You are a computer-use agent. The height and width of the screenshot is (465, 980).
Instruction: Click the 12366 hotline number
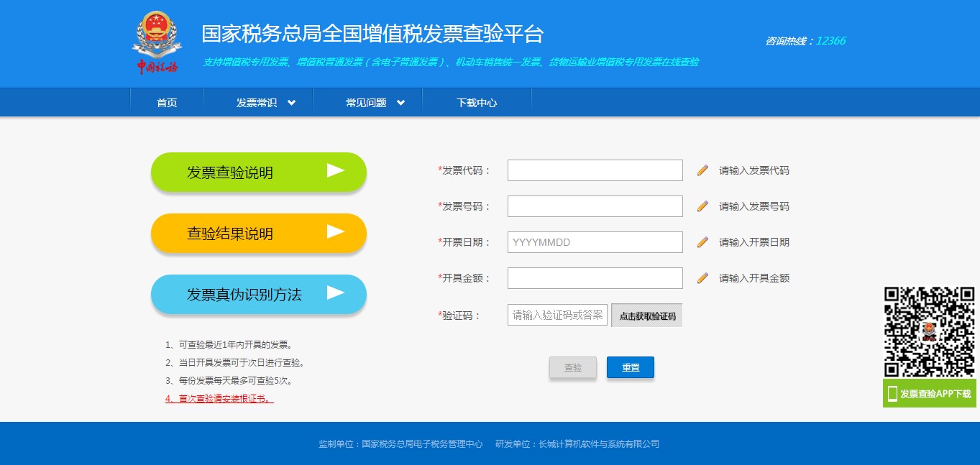[830, 41]
